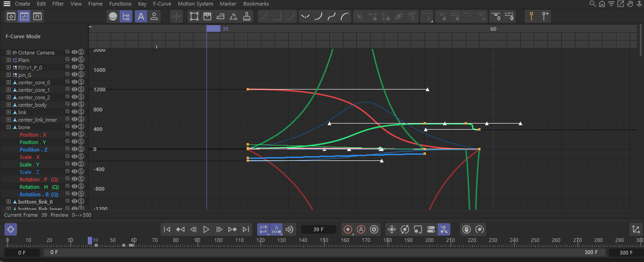
Task: Click the current frame field 39 F
Action: click(318, 229)
